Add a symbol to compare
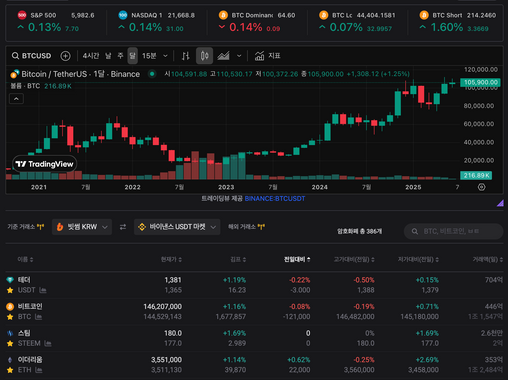 point(65,56)
